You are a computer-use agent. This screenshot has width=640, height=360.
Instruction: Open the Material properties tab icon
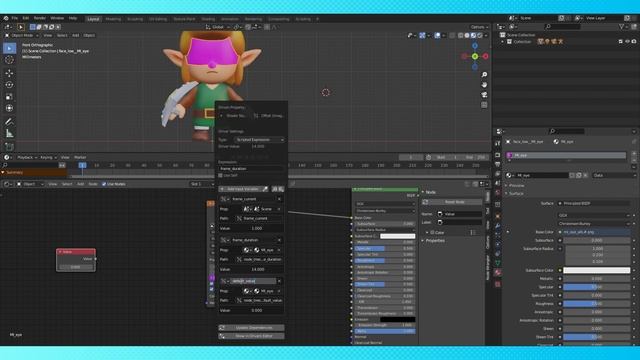click(498, 272)
